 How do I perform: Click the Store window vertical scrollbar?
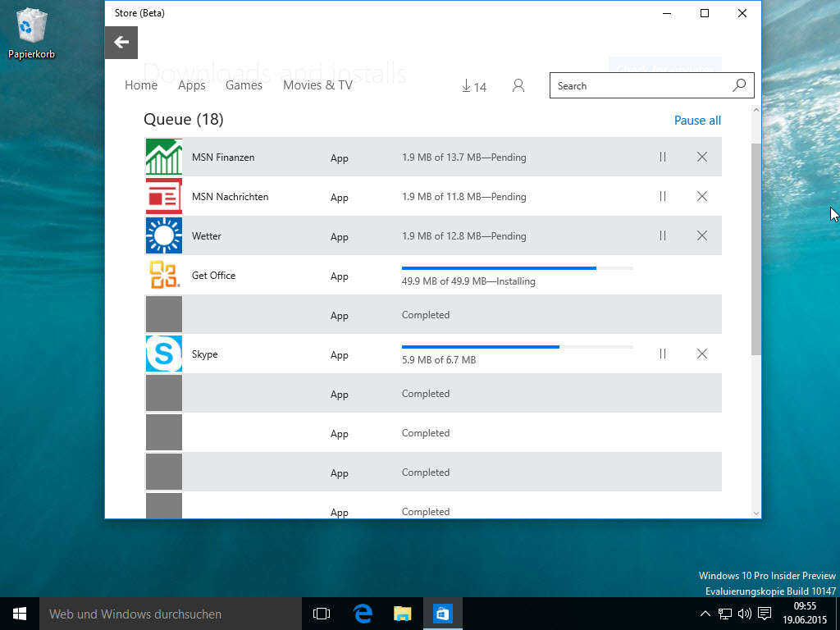click(x=756, y=249)
